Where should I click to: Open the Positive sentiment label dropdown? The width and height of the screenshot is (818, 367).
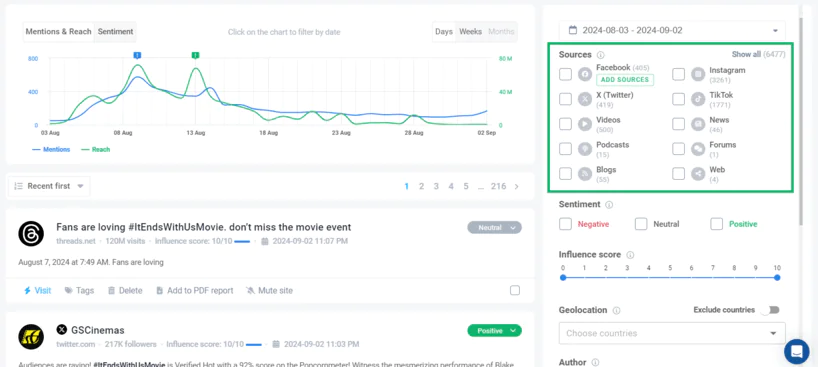point(495,330)
